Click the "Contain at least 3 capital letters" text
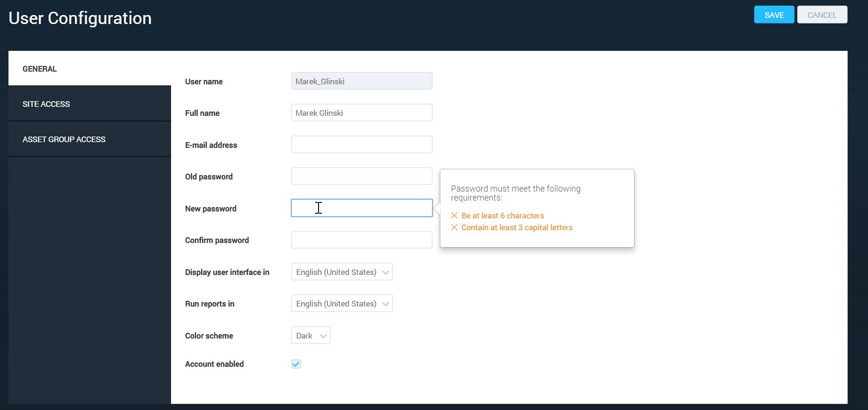Image resolution: width=868 pixels, height=410 pixels. point(516,227)
